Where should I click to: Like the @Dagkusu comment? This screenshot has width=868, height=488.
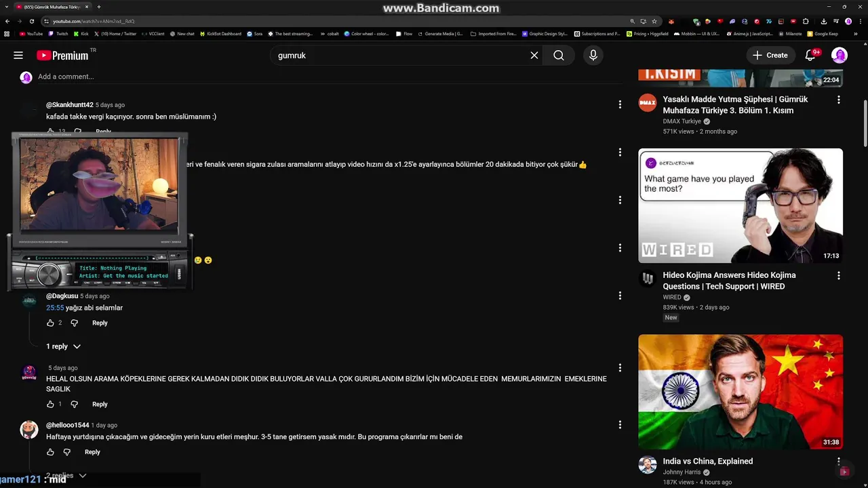tap(50, 323)
